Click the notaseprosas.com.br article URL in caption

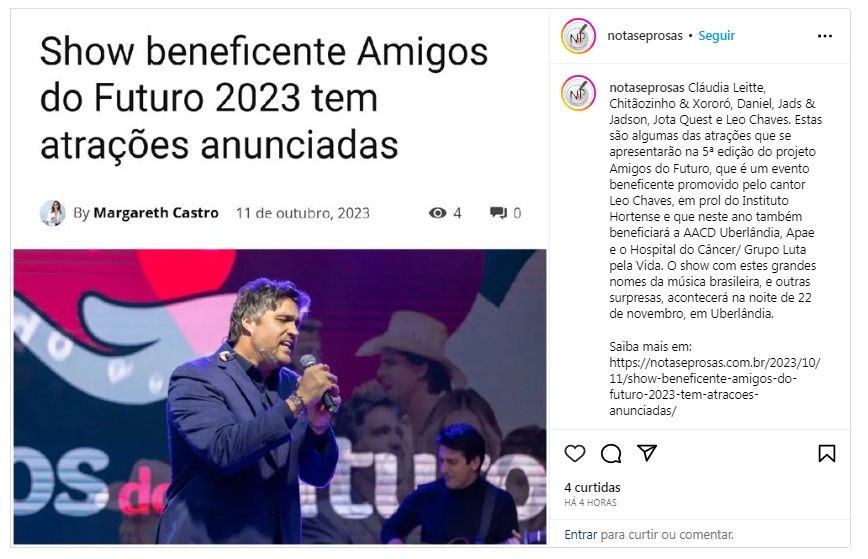point(715,386)
